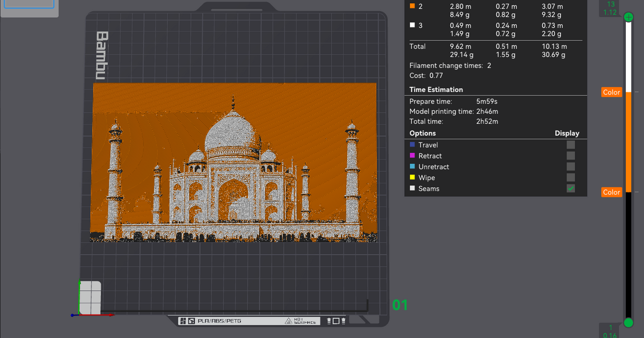Click the 9.32 g value

coord(552,14)
